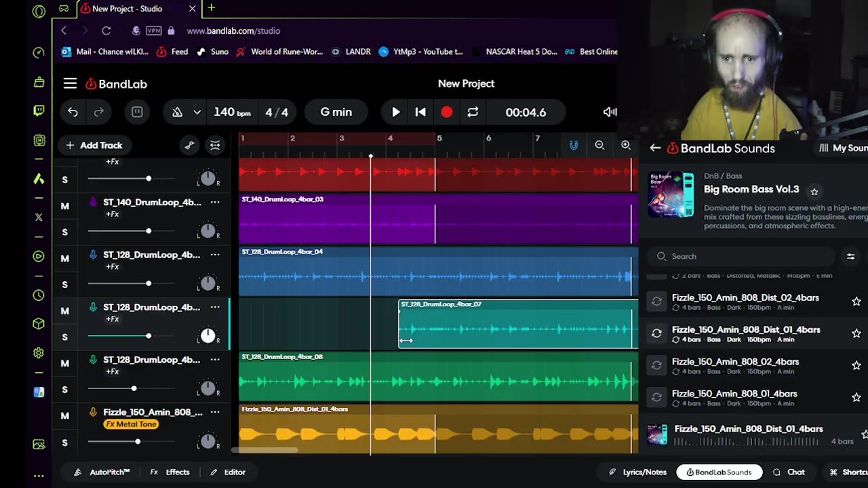Open Twitch in browser sidebar
The image size is (868, 488).
point(39,110)
